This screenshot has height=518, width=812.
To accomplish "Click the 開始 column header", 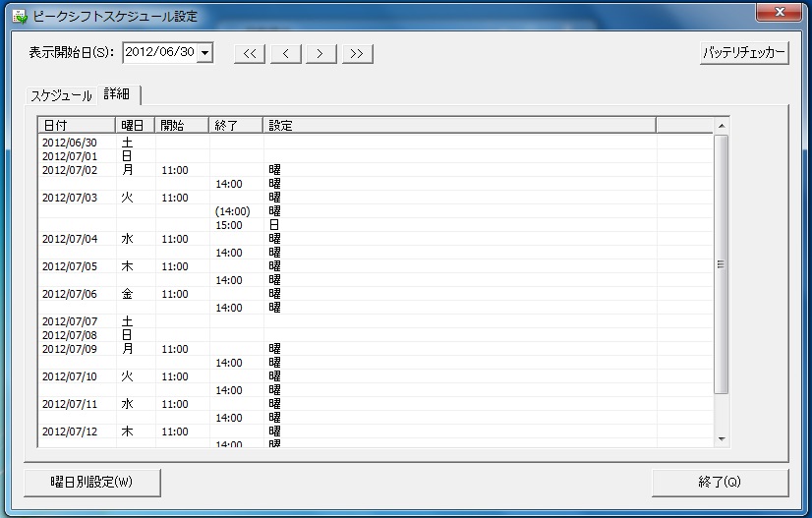I will point(182,126).
